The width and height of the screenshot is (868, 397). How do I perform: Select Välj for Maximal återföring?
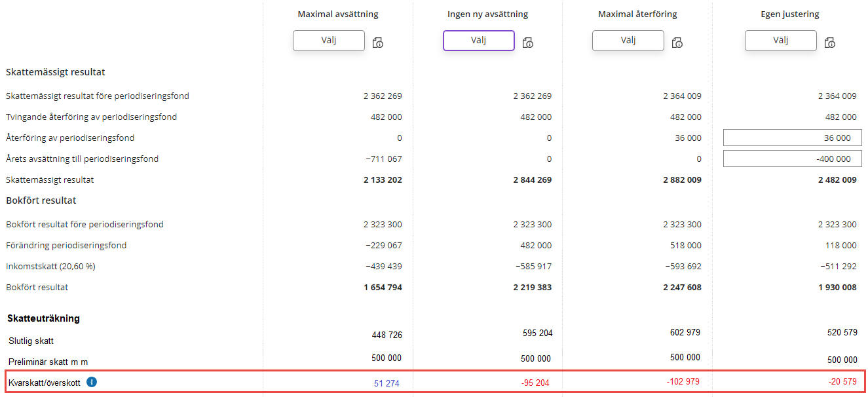click(x=628, y=41)
